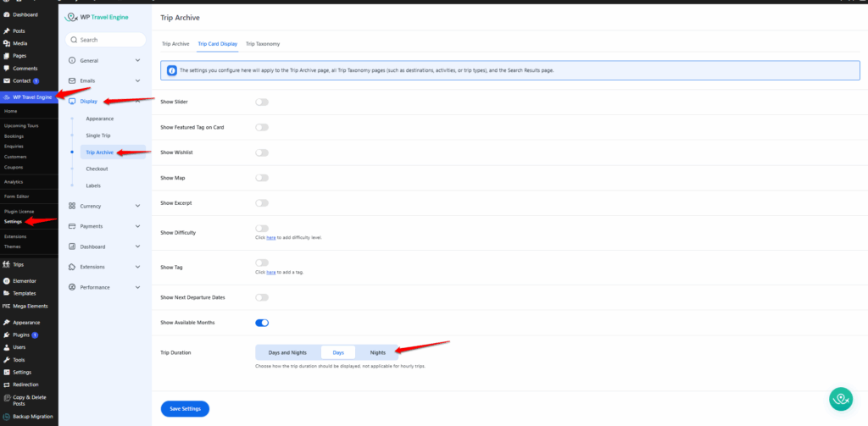Click the settings Search field
Image resolution: width=868 pixels, height=426 pixels.
pos(106,40)
